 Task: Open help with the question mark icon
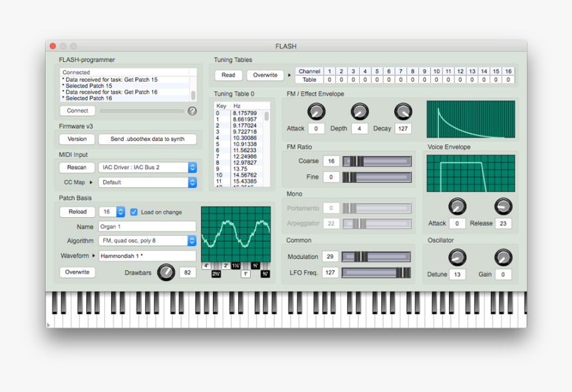click(x=192, y=111)
